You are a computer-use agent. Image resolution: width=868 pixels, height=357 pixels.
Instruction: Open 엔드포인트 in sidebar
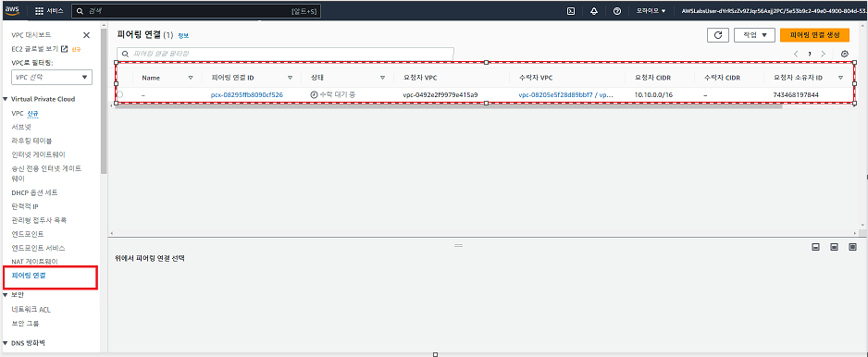pos(28,234)
